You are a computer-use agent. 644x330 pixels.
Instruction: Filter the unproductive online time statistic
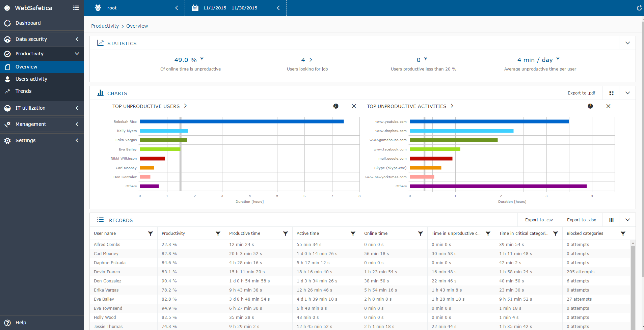tap(202, 59)
